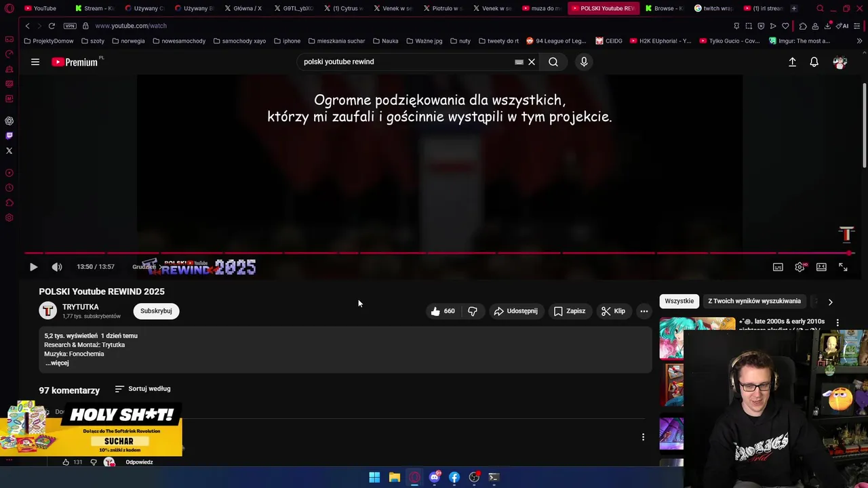The height and width of the screenshot is (488, 868).
Task: Open Windows Start menu
Action: pyautogui.click(x=374, y=477)
